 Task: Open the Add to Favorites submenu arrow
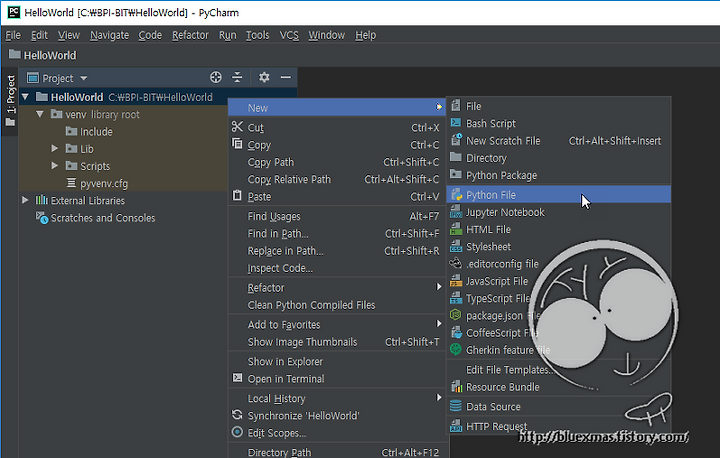pyautogui.click(x=439, y=324)
